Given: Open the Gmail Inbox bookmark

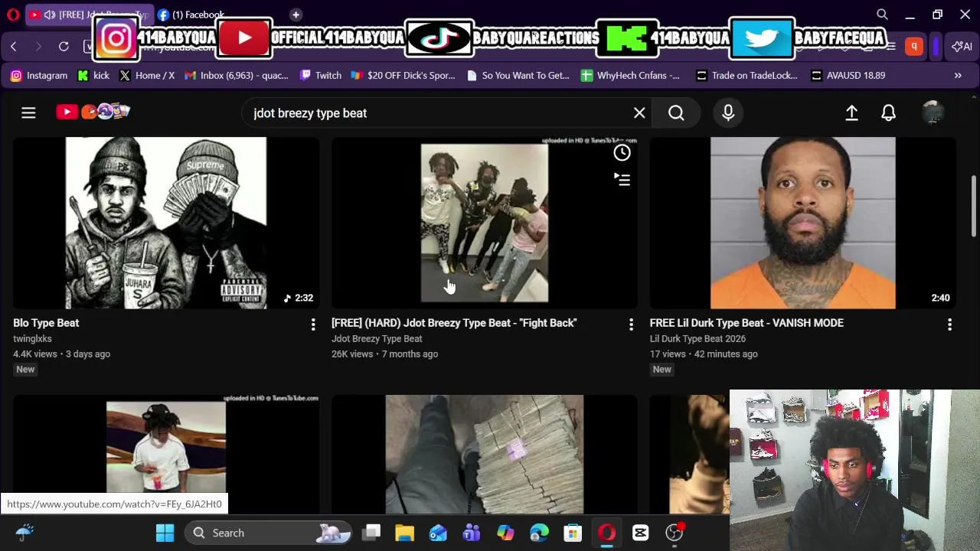Looking at the screenshot, I should click(x=237, y=76).
